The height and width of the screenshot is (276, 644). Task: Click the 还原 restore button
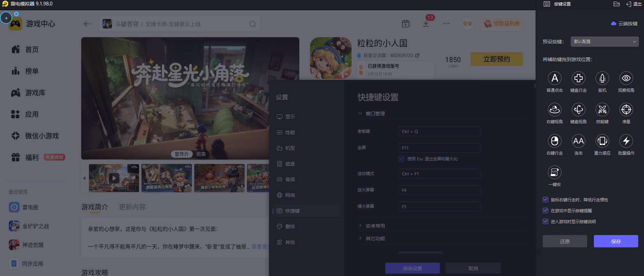tap(565, 241)
